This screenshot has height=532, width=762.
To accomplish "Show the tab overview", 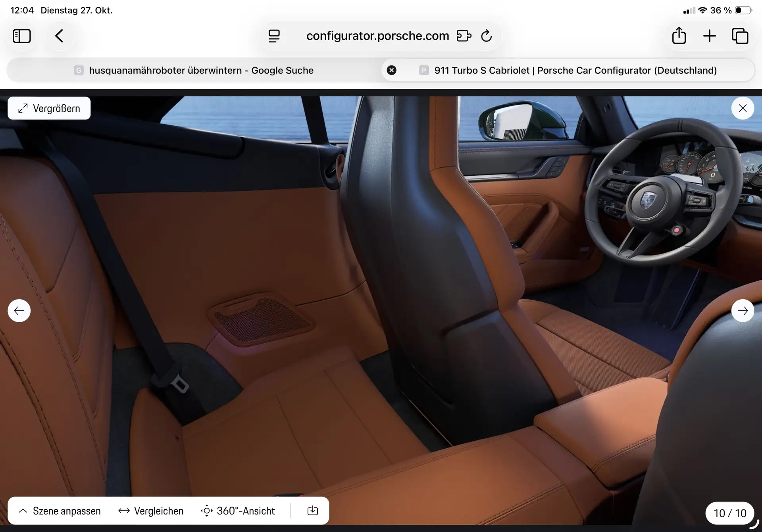I will pyautogui.click(x=740, y=36).
